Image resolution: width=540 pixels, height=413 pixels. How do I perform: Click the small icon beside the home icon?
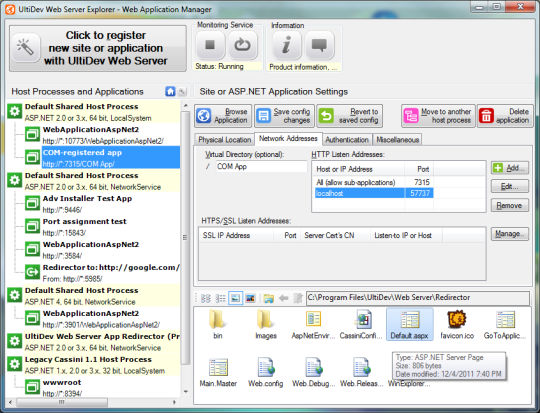(x=183, y=92)
